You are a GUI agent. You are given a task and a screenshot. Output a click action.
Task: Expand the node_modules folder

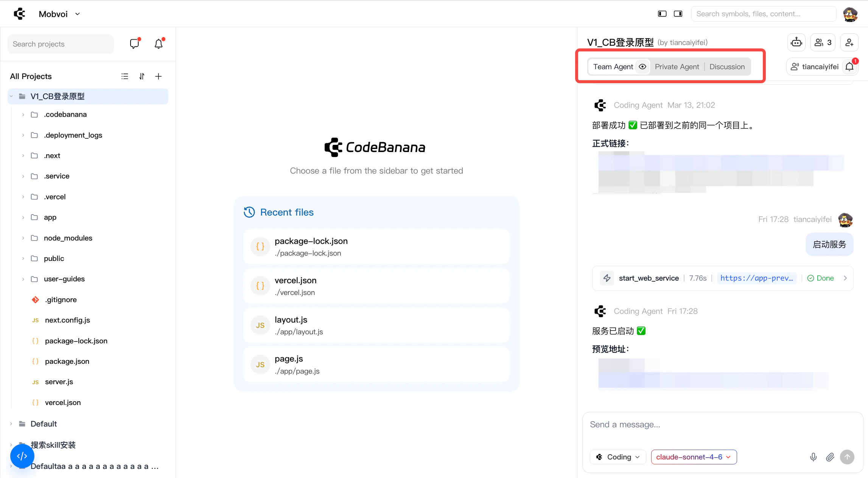(68, 238)
